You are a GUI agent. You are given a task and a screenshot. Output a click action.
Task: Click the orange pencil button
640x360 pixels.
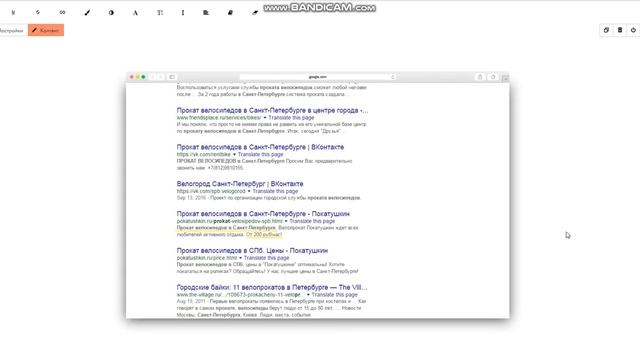pyautogui.click(x=46, y=30)
